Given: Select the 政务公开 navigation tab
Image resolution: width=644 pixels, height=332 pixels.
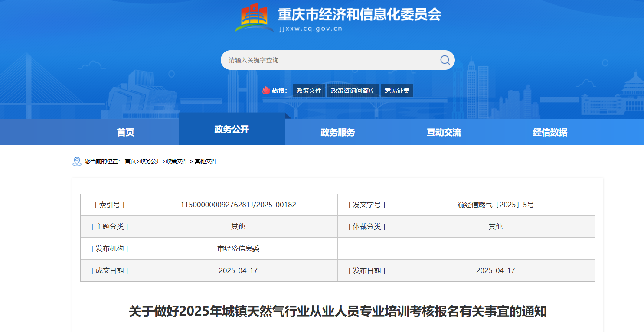Looking at the screenshot, I should pos(232,129).
